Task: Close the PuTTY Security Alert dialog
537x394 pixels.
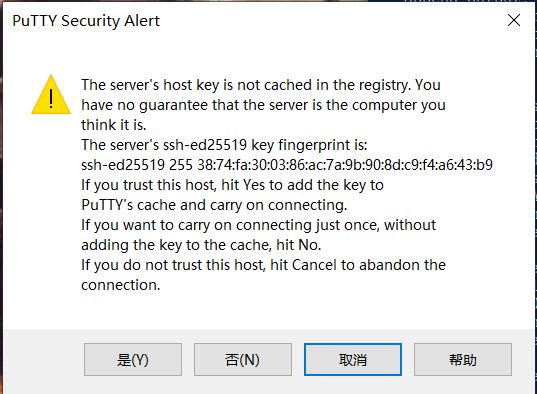Action: pos(514,20)
